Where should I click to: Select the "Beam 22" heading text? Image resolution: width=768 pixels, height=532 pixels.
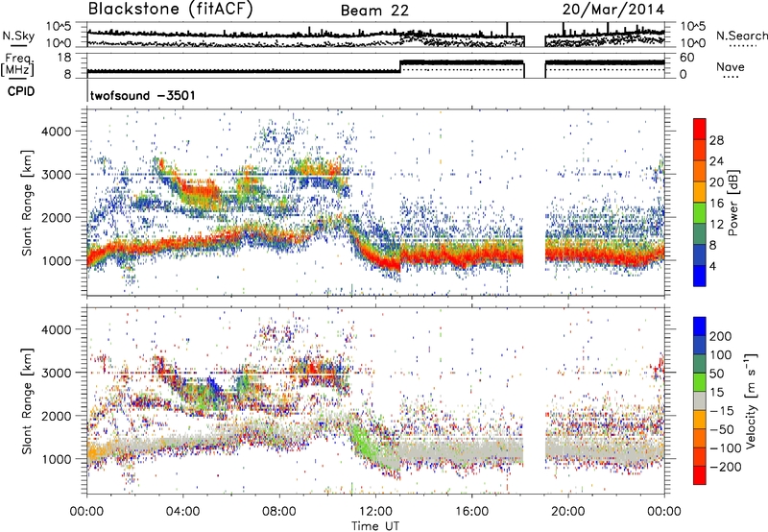tap(374, 11)
